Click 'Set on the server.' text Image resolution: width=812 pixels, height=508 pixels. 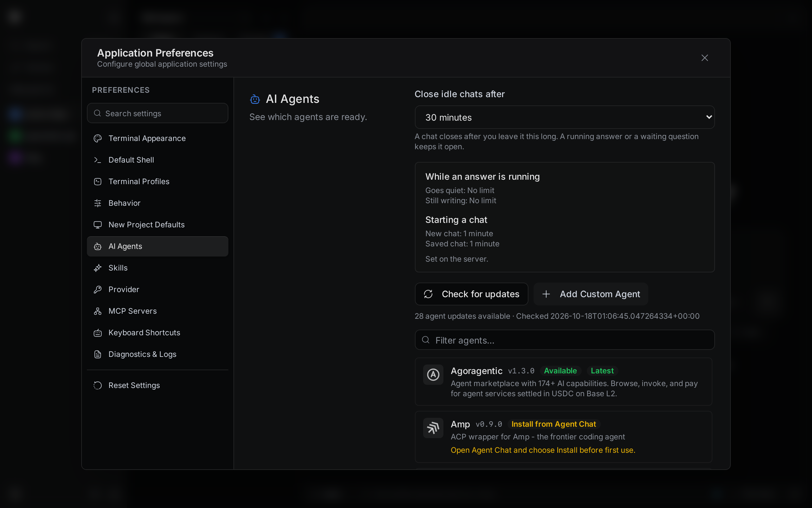(457, 259)
